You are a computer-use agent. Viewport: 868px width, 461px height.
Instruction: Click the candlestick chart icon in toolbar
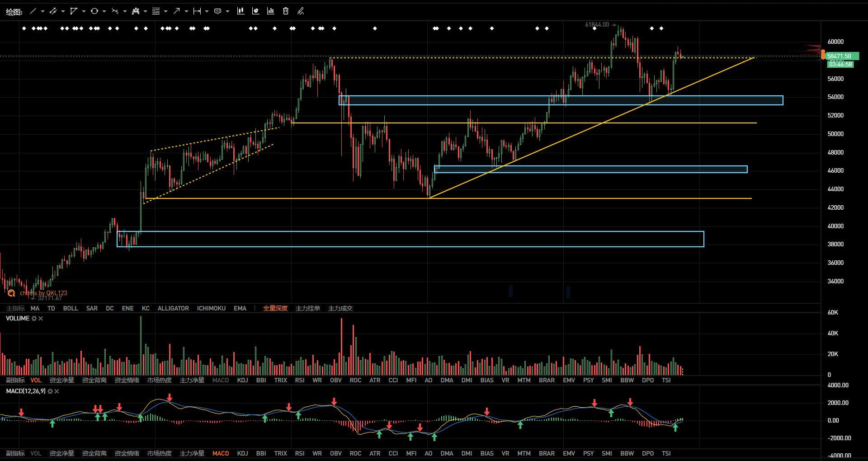coord(241,11)
